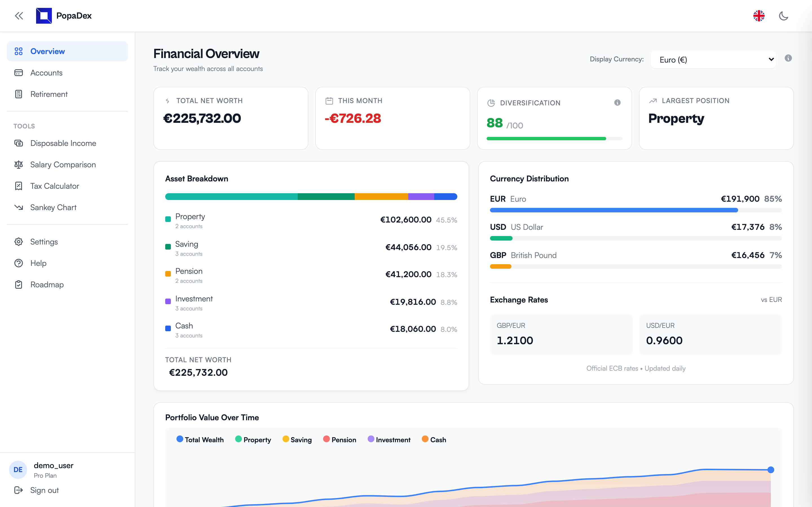The height and width of the screenshot is (507, 812).
Task: Click the Retirement icon in sidebar
Action: coord(19,94)
